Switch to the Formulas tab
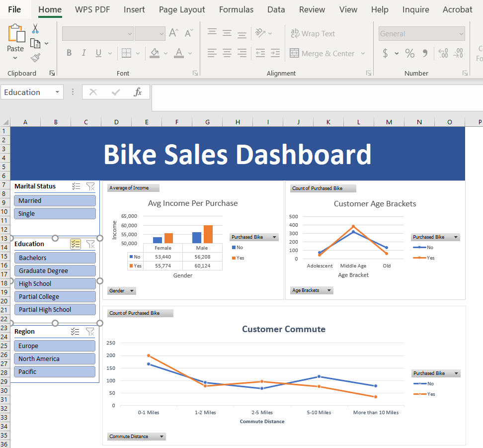Viewport: 483px width, 448px height. pyautogui.click(x=236, y=9)
